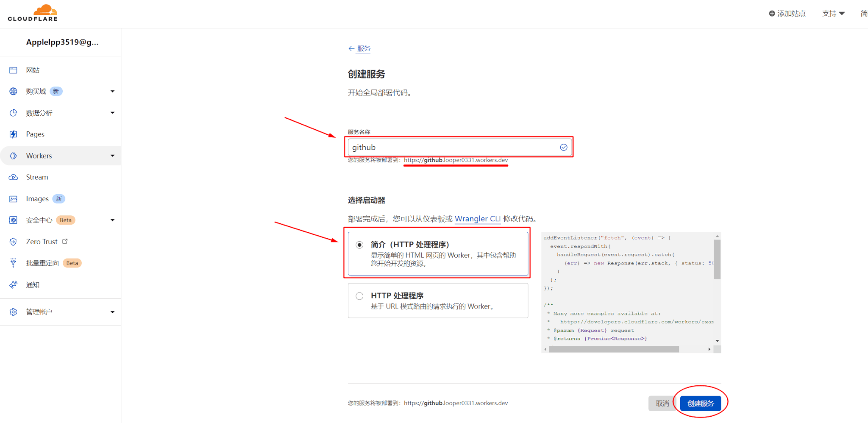Click the 服务名称 input containing github
The image size is (868, 423).
[x=459, y=147]
